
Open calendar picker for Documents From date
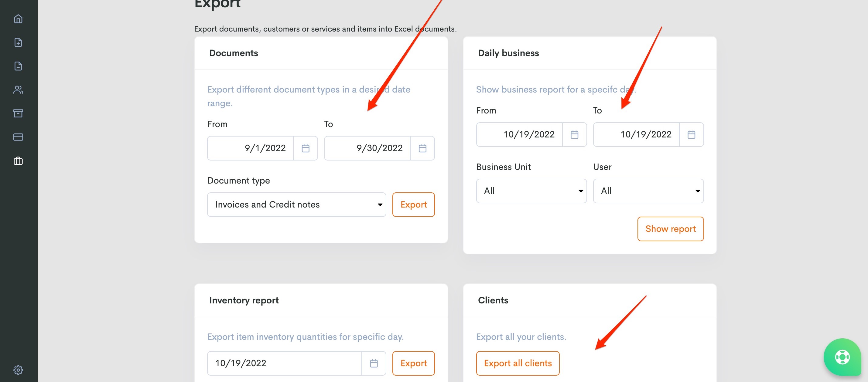[x=305, y=148]
